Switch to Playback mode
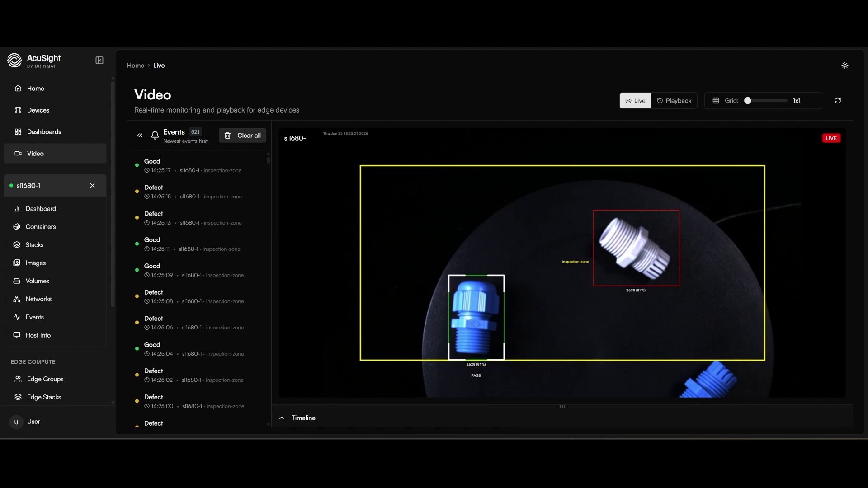Screen dimensions: 868x488 point(674,101)
